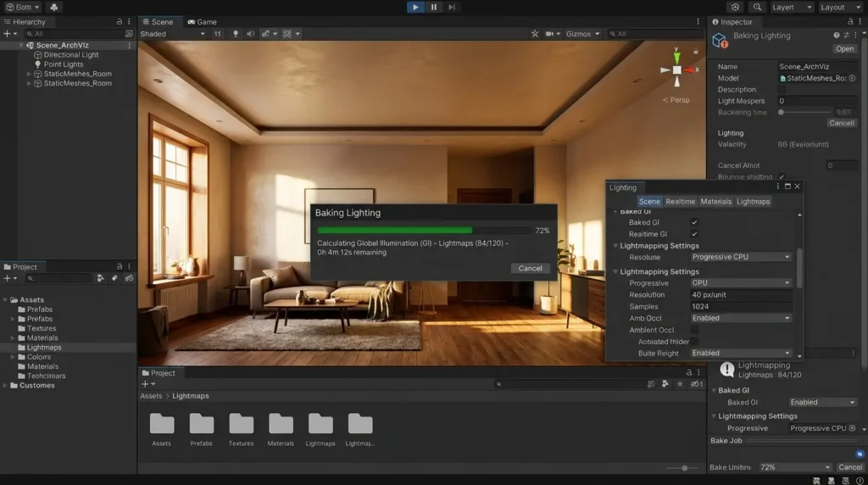This screenshot has width=868, height=485.
Task: Open the cloud services icon in toolbar
Action: pos(53,7)
